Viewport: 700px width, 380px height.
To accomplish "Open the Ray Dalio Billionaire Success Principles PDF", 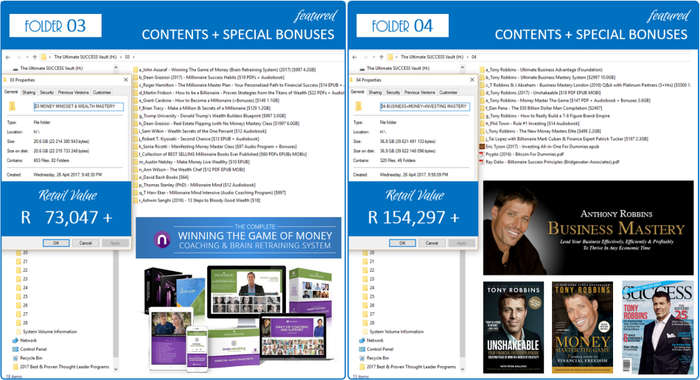I will pos(549,162).
